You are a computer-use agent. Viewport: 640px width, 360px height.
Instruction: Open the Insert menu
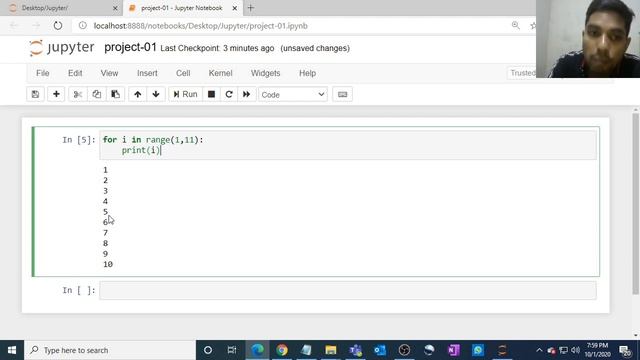[x=147, y=73]
